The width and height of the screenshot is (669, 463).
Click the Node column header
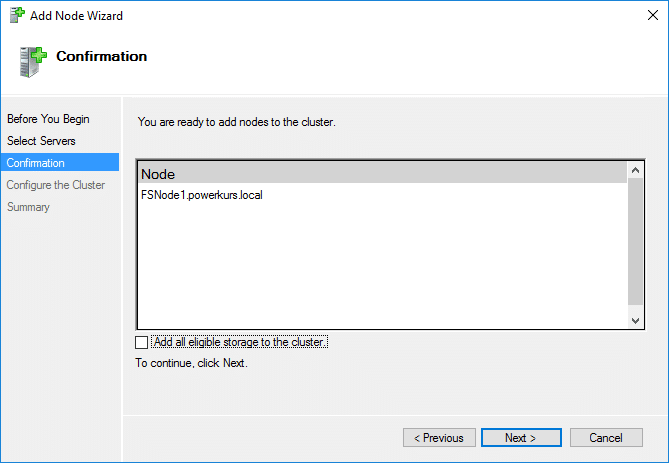pos(383,174)
